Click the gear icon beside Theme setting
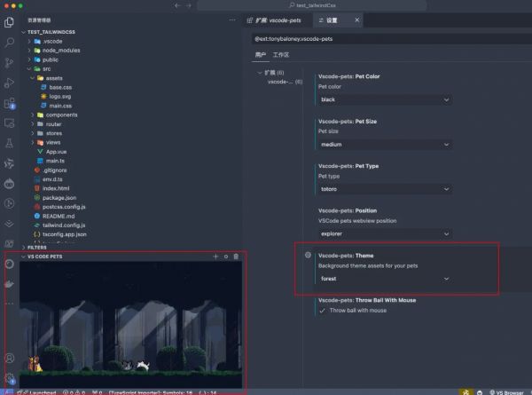This screenshot has width=532, height=395. [308, 255]
